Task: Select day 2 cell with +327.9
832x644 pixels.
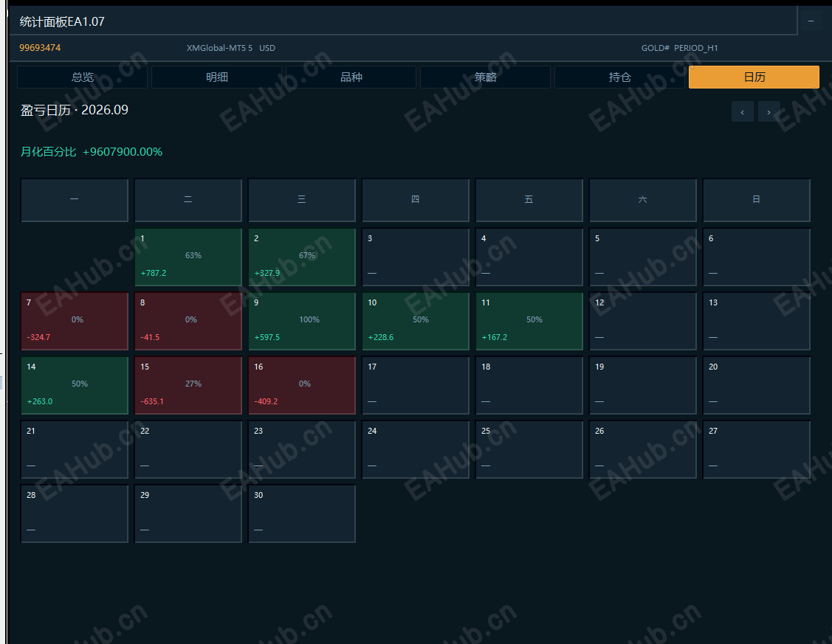Action: [302, 257]
